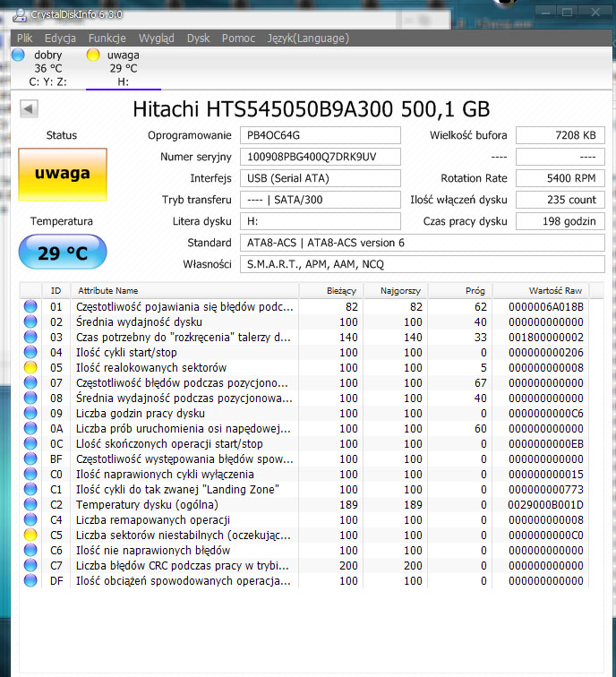
Task: Open the Funkcje menu
Action: pos(107,38)
